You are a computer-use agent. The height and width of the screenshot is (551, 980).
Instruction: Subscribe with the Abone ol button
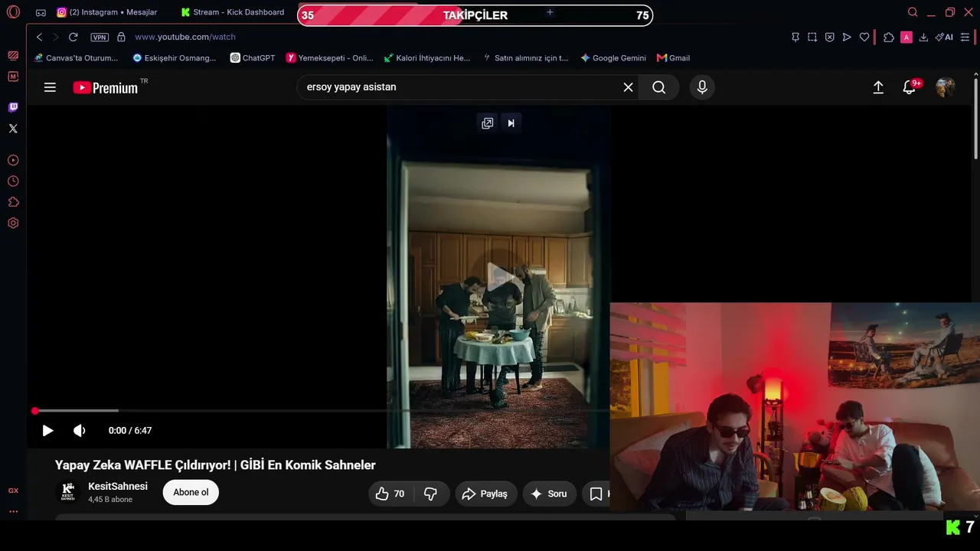191,493
